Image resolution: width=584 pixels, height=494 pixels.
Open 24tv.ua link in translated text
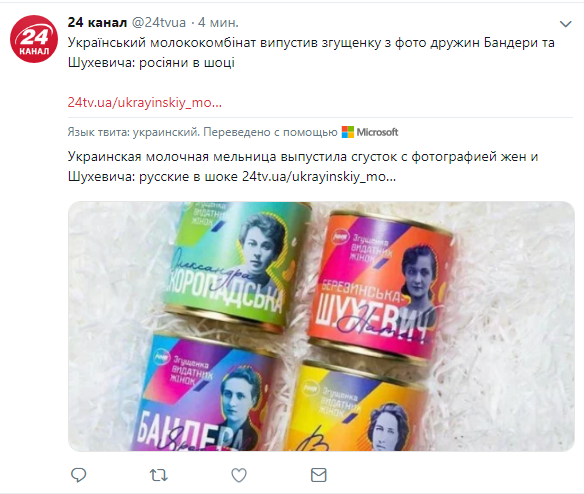[319, 176]
